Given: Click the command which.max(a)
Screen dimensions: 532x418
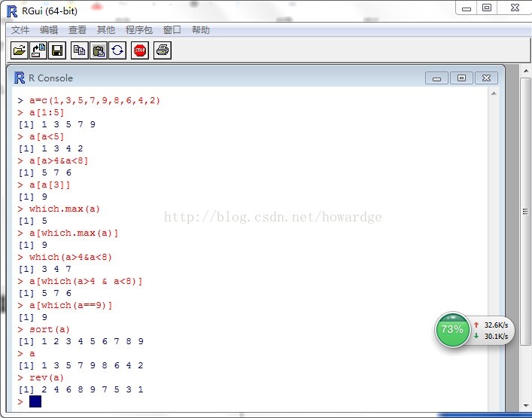Looking at the screenshot, I should (x=65, y=209).
